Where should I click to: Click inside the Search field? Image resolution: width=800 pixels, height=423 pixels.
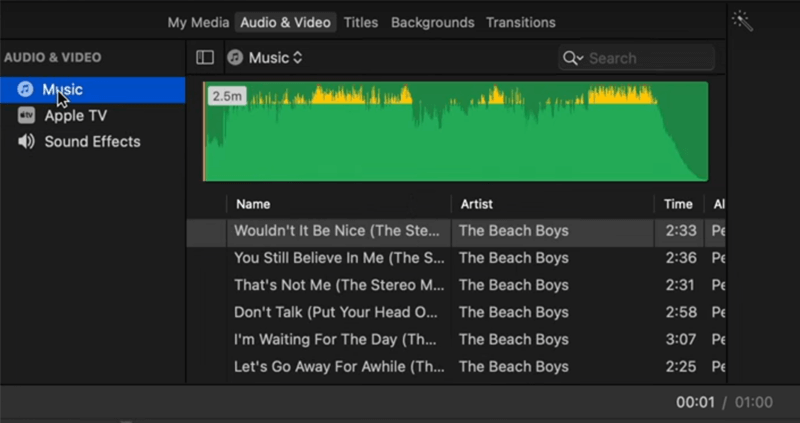tap(636, 58)
